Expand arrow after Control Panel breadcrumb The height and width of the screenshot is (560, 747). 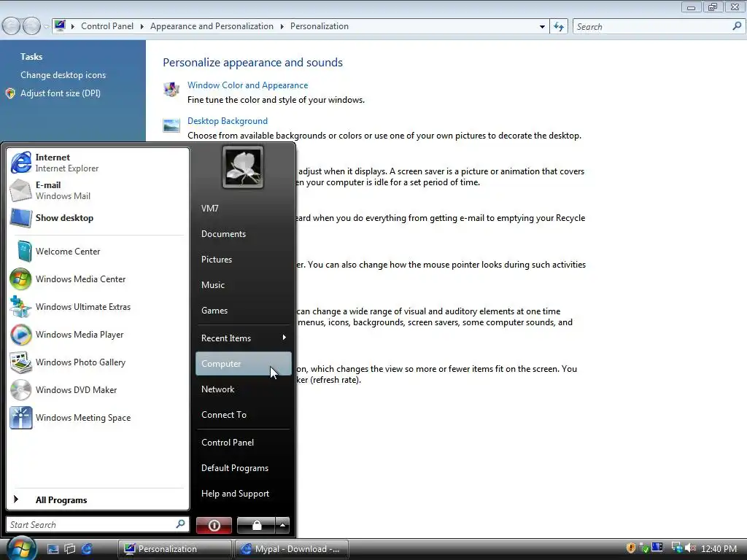pos(142,27)
